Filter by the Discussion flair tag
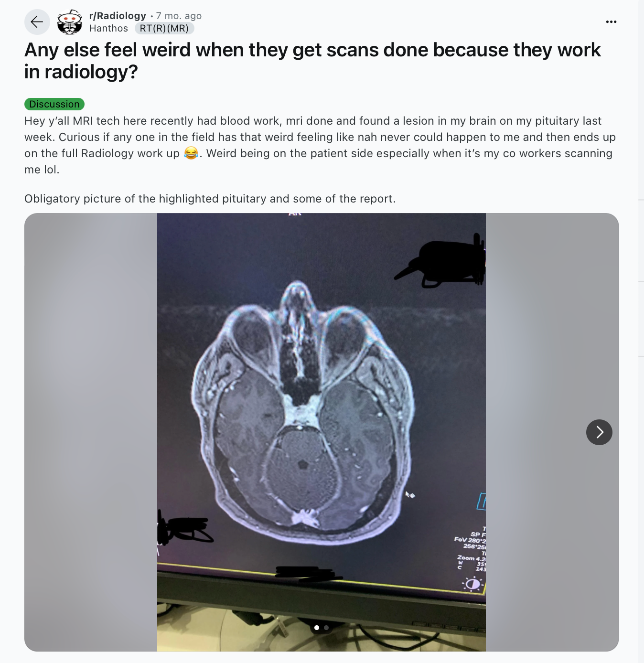Screen dimensions: 644x663 click(x=54, y=104)
